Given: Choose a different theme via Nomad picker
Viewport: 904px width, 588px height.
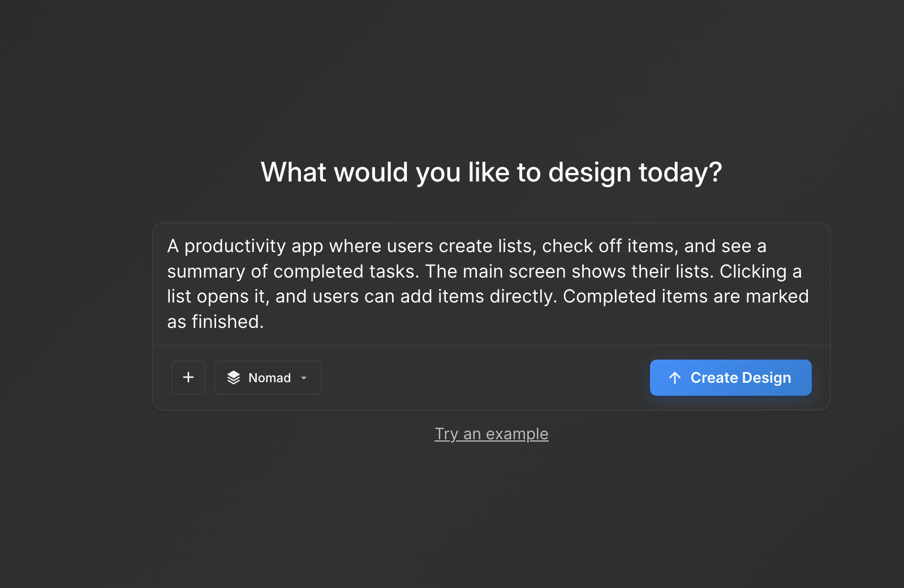Looking at the screenshot, I should (268, 378).
